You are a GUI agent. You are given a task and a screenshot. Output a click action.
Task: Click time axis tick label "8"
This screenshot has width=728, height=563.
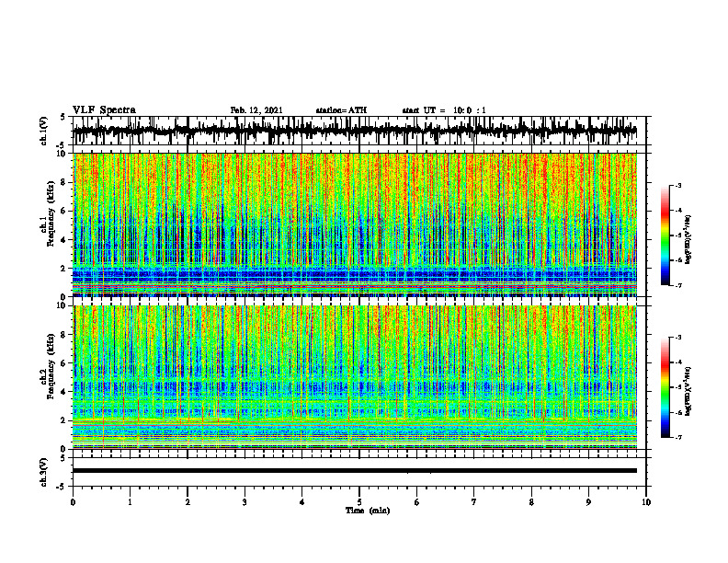pyautogui.click(x=531, y=502)
